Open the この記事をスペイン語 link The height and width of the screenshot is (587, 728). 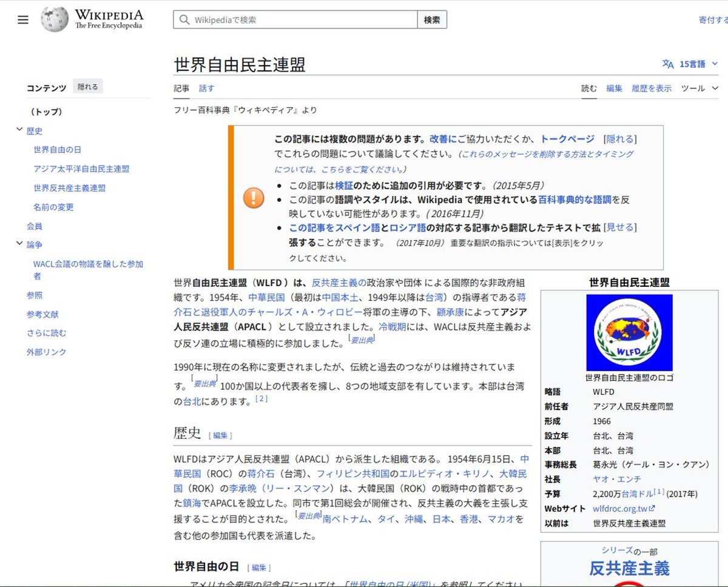point(334,227)
